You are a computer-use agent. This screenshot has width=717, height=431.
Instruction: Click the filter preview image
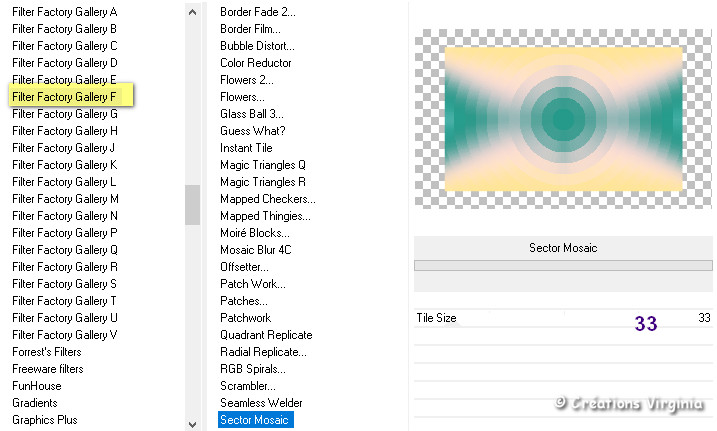[562, 119]
